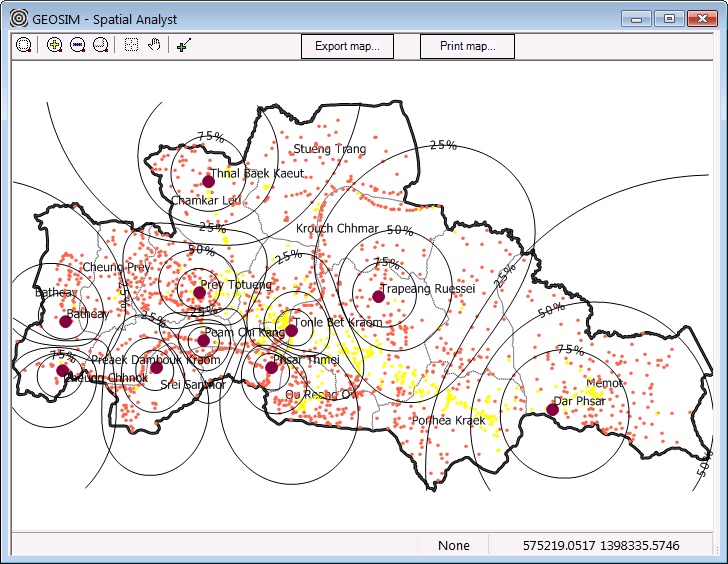
Task: Click the Ponhea Kraek district label
Action: point(448,421)
